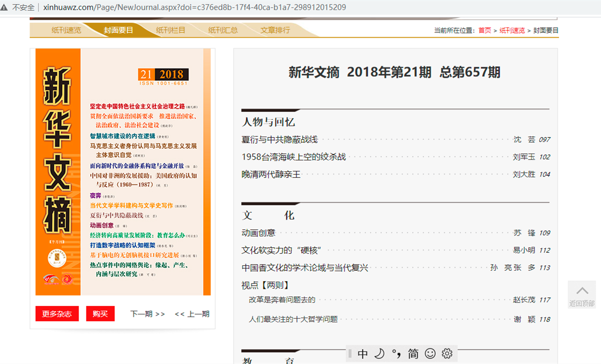
Task: Open the 纸刊速览 tab
Action: (66, 30)
